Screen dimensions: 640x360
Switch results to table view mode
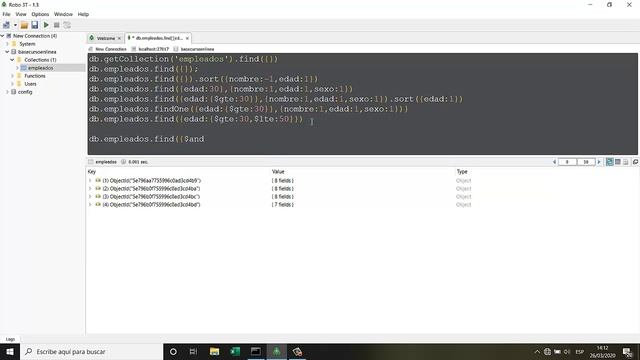pyautogui.click(x=618, y=162)
